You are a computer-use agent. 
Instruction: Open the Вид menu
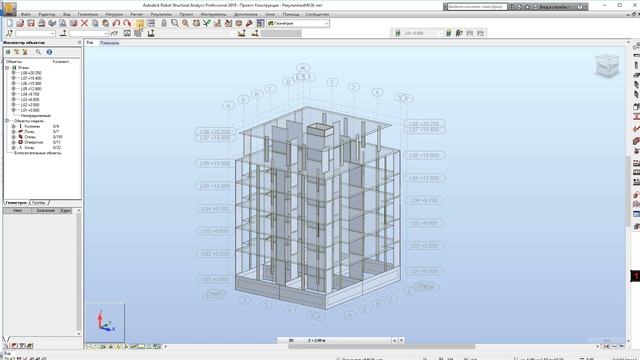(67, 14)
